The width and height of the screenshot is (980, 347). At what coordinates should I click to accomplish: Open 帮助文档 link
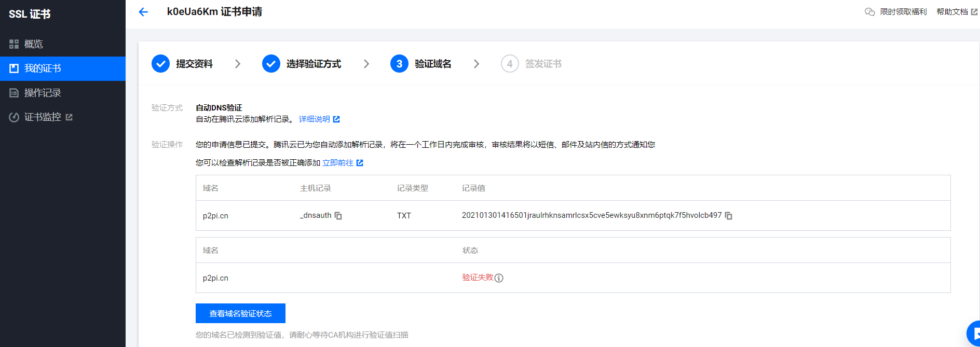(952, 11)
